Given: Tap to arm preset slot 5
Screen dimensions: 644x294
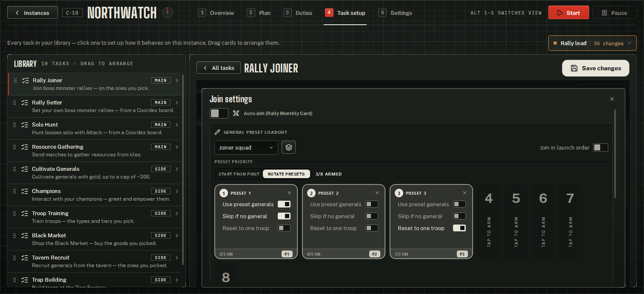Looking at the screenshot, I should tap(516, 222).
